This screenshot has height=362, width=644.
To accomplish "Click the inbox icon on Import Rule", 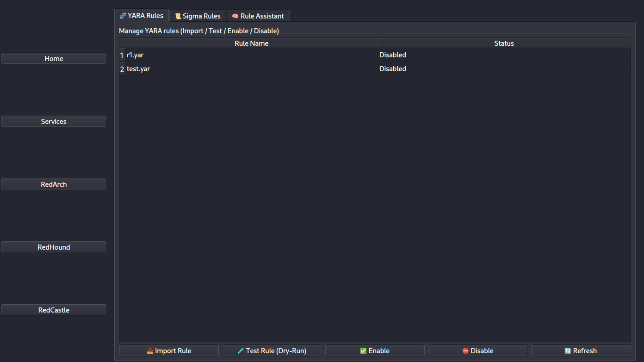I will click(x=150, y=351).
